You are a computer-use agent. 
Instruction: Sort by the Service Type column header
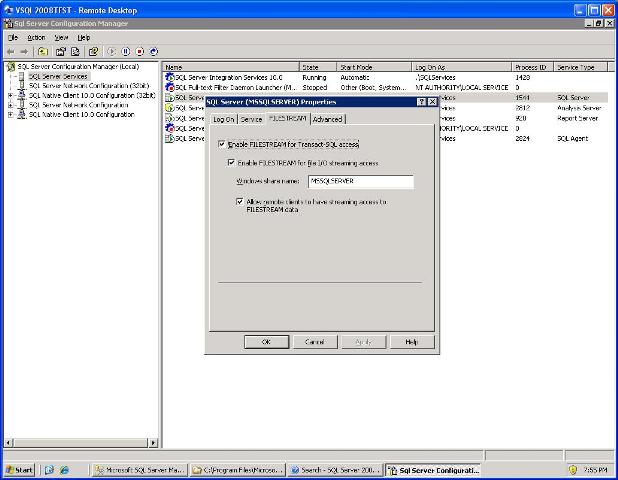point(580,67)
